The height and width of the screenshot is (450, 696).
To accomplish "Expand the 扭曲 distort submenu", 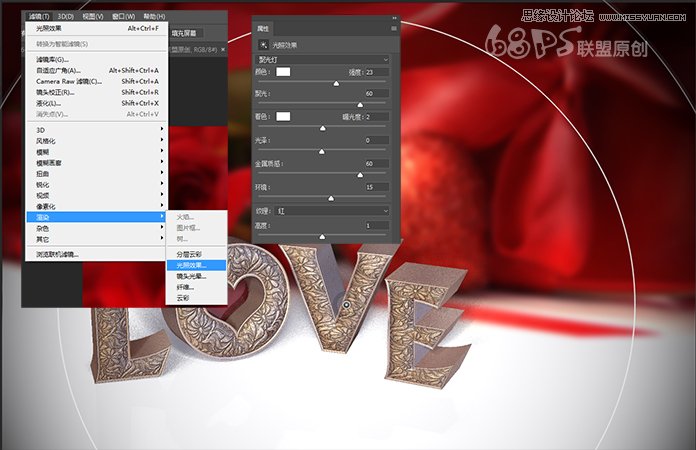I will click(97, 174).
